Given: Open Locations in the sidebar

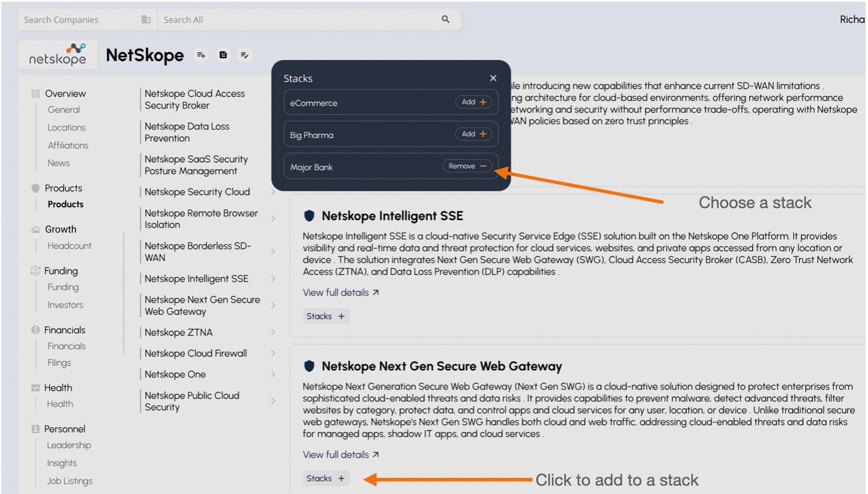Looking at the screenshot, I should 66,127.
